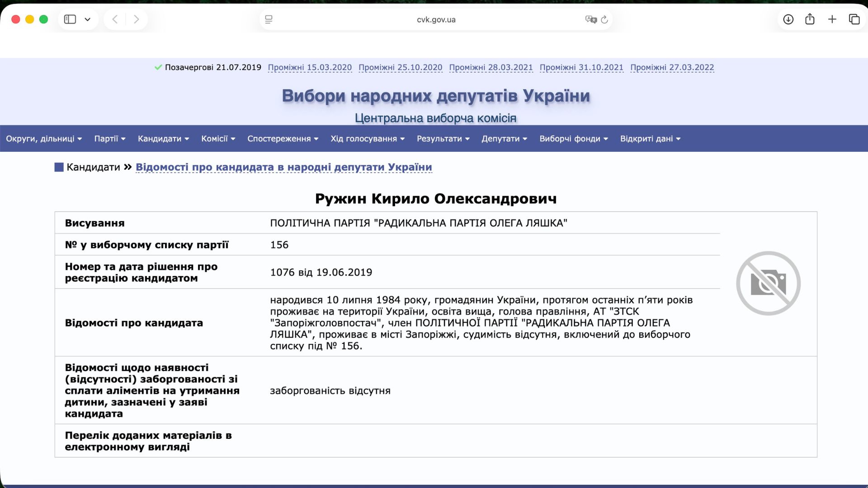Expand the Партії navigation dropdown

(110, 139)
